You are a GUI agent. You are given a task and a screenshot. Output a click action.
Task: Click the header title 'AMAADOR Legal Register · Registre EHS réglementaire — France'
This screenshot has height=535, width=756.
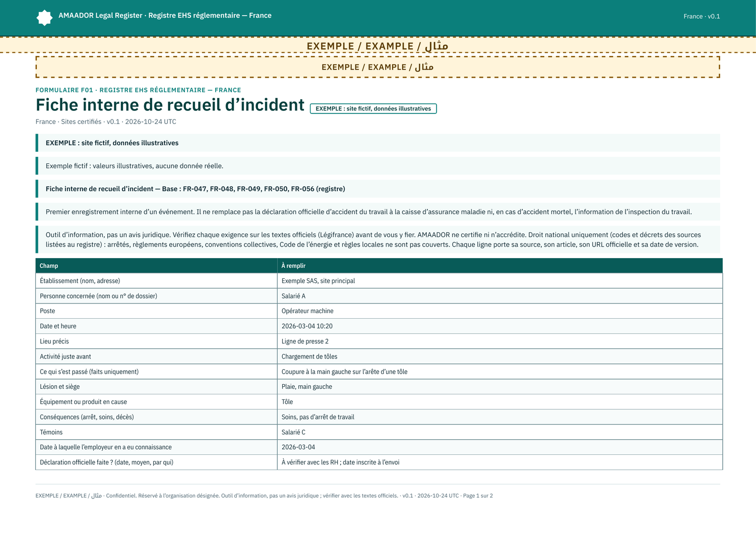(x=165, y=16)
